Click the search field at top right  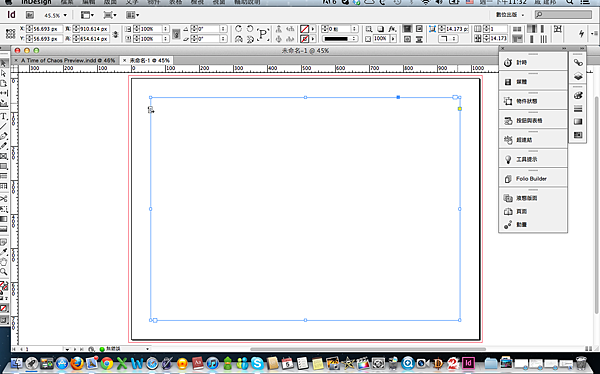563,15
